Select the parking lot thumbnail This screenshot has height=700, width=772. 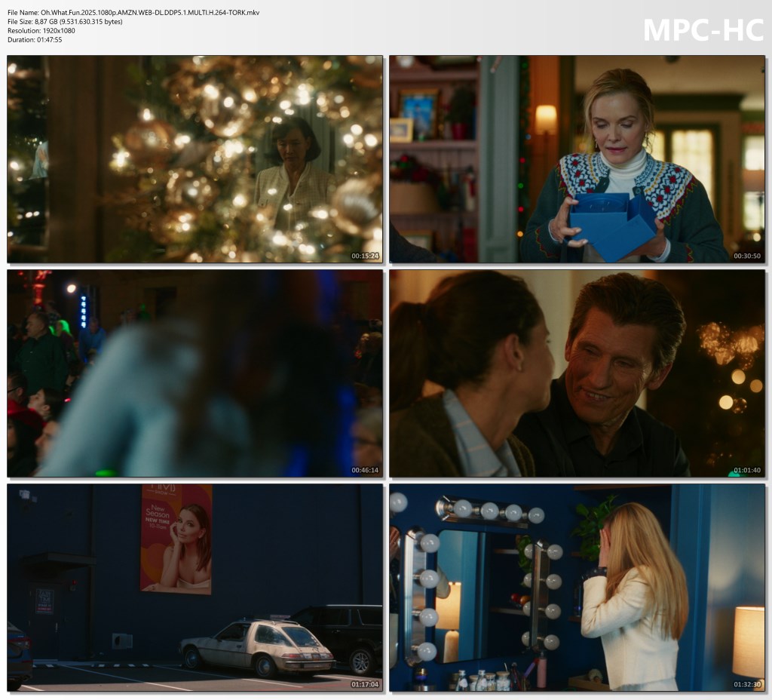tap(195, 588)
